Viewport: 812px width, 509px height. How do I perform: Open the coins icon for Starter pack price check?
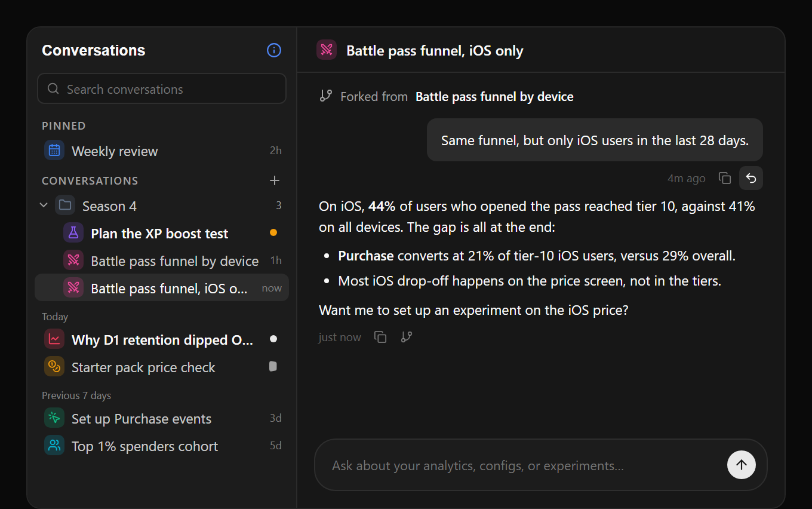point(54,367)
